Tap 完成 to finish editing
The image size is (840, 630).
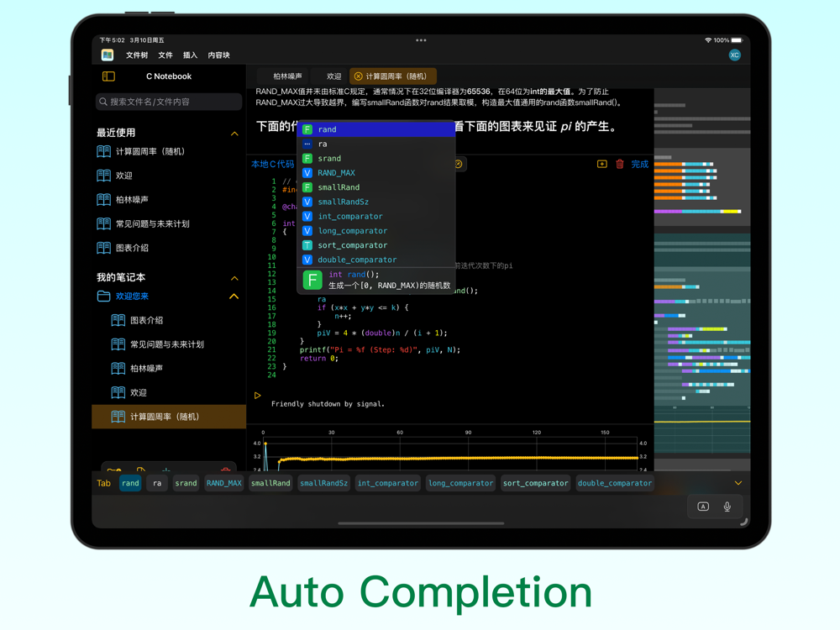coord(639,165)
